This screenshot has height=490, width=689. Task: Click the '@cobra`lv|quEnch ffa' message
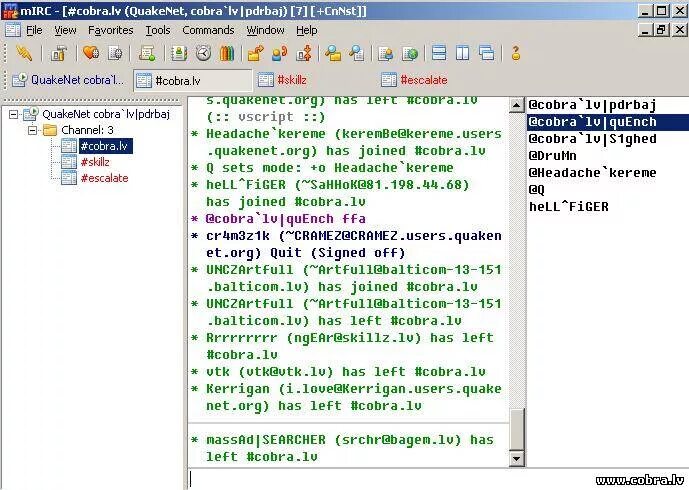278,219
